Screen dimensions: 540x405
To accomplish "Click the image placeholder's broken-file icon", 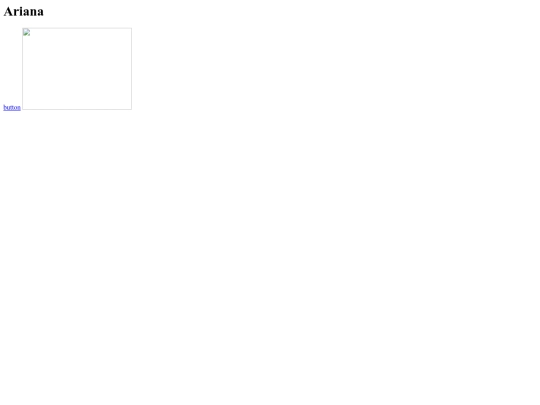I will [27, 33].
